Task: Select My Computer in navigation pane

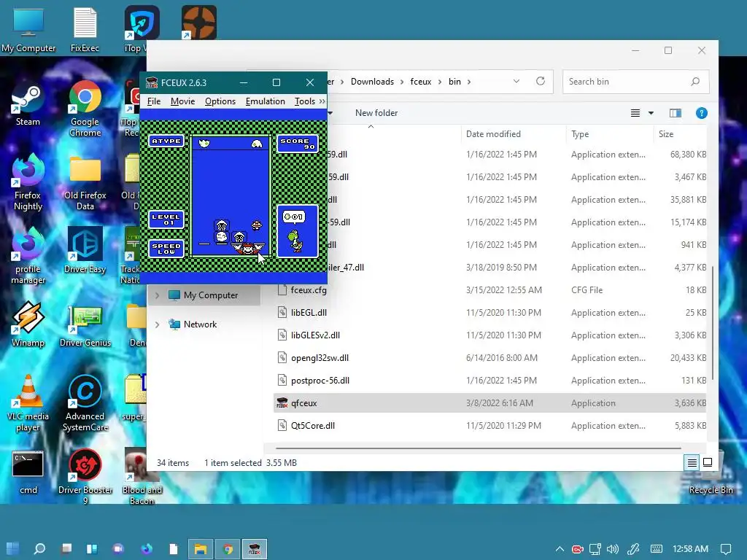Action: (x=204, y=295)
